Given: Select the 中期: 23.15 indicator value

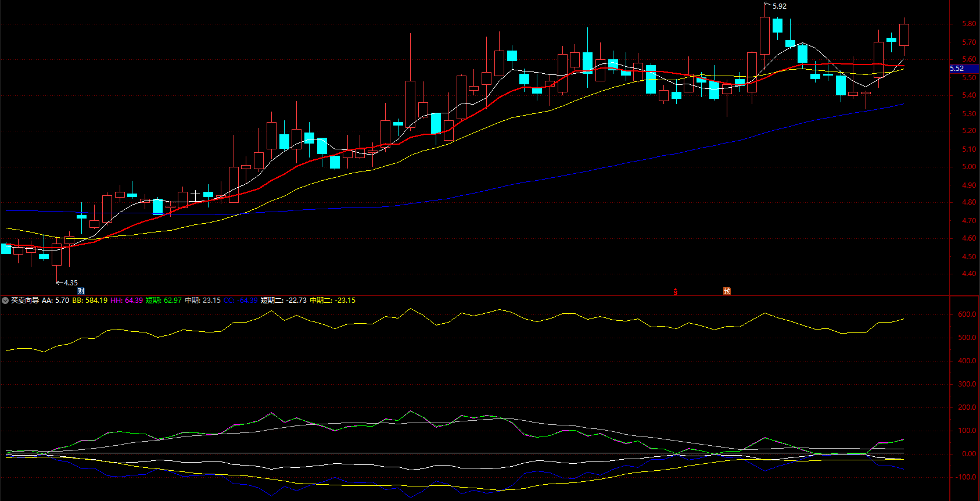Looking at the screenshot, I should pos(203,300).
